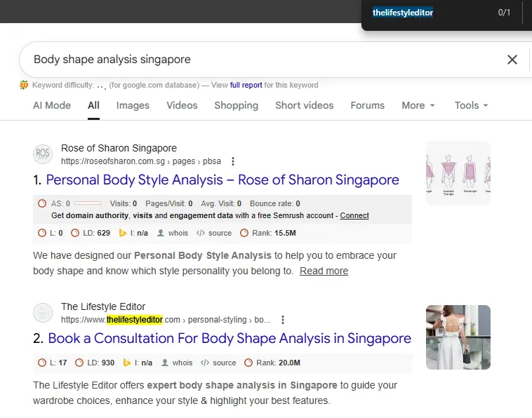Click the LD: 629 circle icon
Screen dimensions: 532x418
pos(75,234)
